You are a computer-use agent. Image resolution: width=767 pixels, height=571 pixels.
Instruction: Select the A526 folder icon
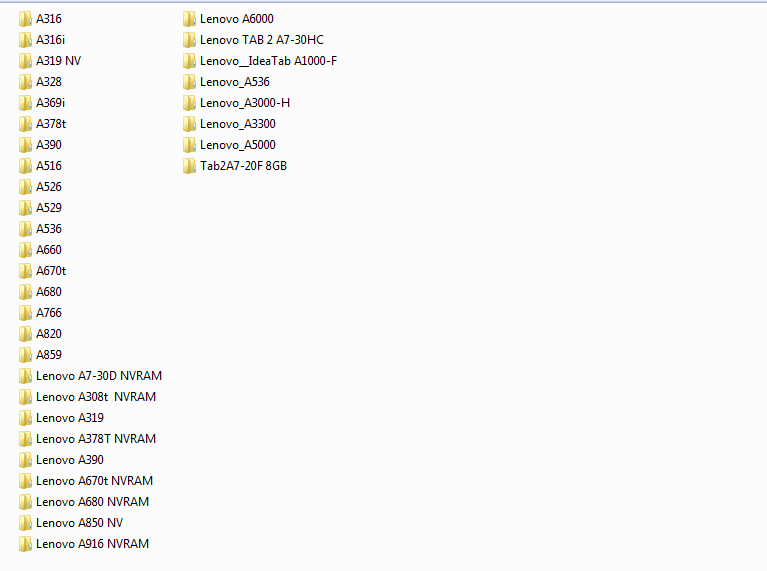(x=25, y=187)
